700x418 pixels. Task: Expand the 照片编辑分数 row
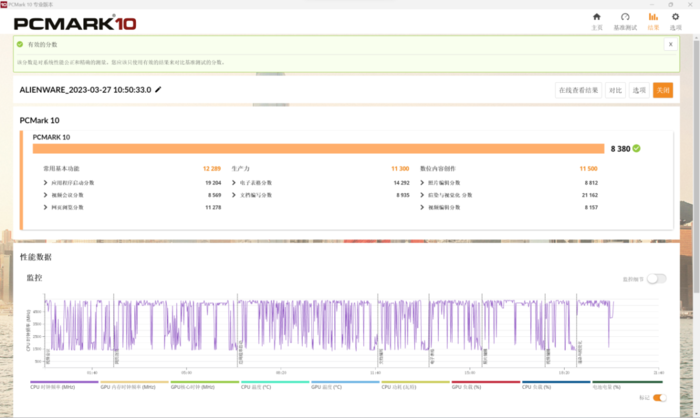coord(422,183)
